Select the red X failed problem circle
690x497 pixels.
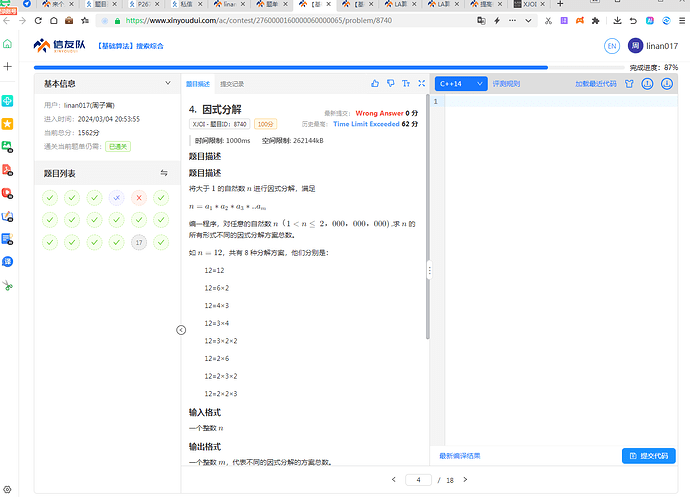139,198
